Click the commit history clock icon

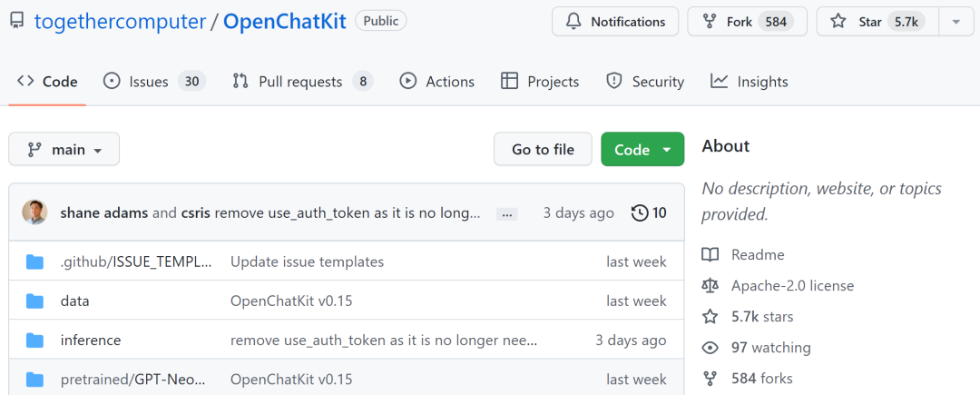tap(640, 213)
